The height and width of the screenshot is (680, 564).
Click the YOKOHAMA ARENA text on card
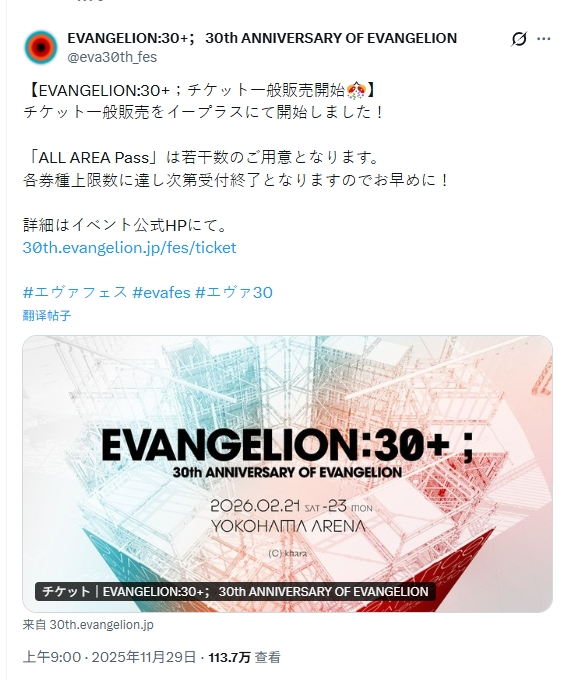288,526
